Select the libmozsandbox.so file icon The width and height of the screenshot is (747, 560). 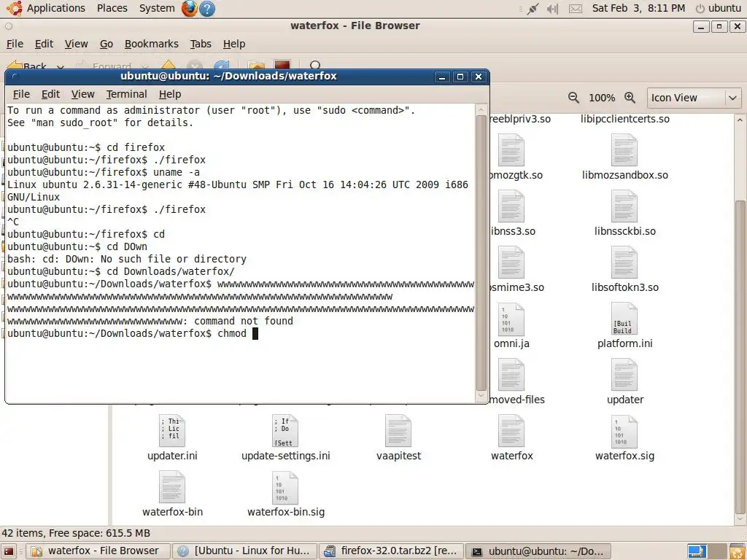tap(624, 150)
